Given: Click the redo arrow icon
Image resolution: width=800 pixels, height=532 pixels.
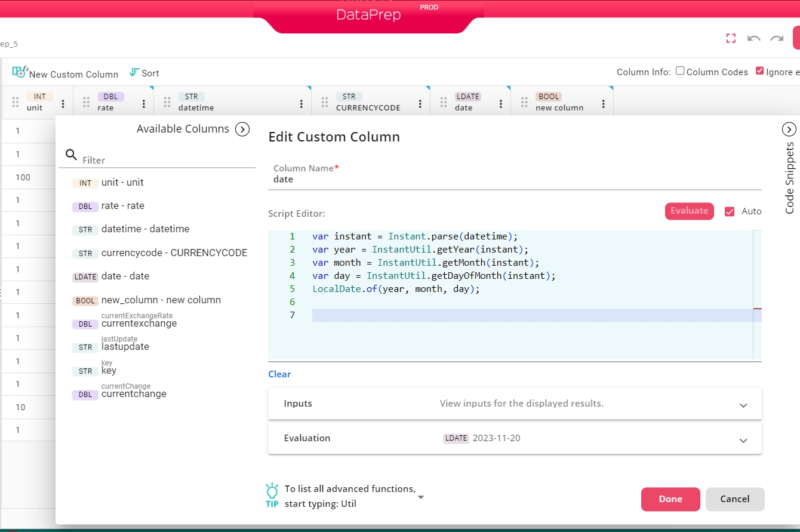Looking at the screenshot, I should point(776,38).
